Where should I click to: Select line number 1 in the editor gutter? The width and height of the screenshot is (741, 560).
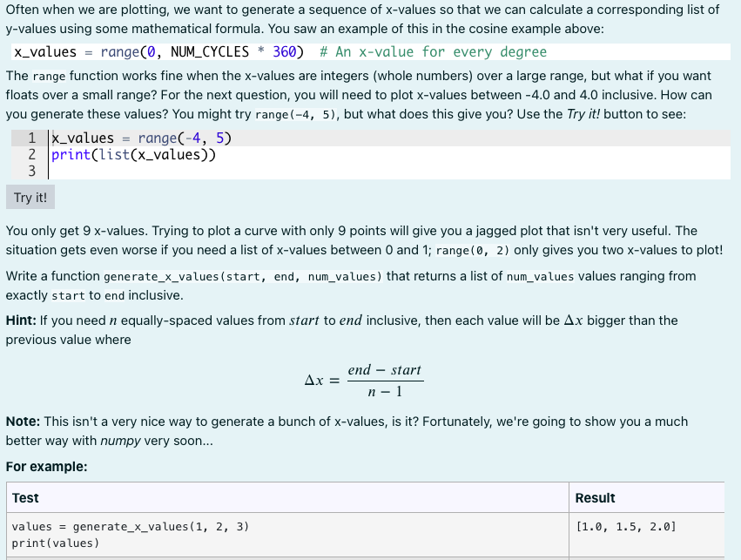point(31,138)
